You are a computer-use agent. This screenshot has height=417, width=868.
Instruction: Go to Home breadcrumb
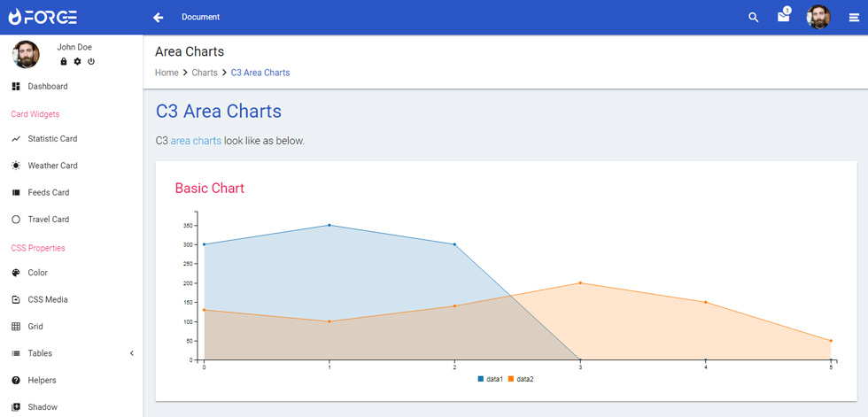[x=167, y=73]
